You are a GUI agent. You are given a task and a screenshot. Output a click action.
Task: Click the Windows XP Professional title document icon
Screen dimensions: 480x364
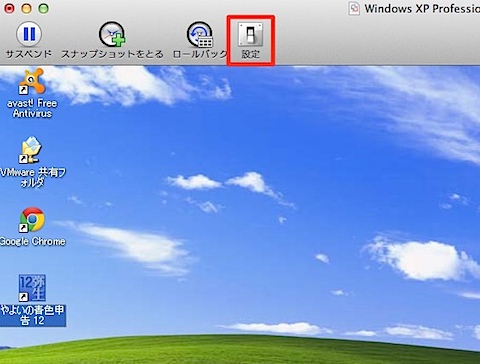(354, 9)
